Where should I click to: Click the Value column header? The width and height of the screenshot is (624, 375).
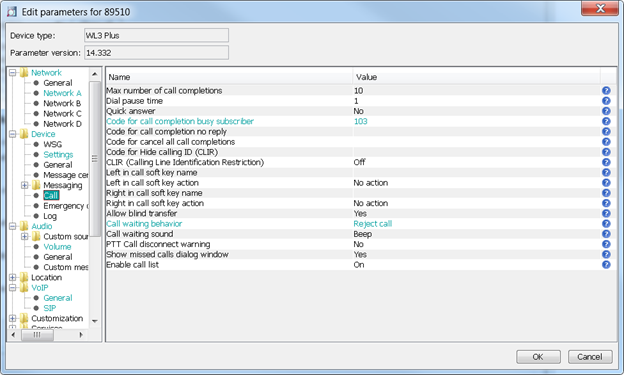(x=476, y=77)
